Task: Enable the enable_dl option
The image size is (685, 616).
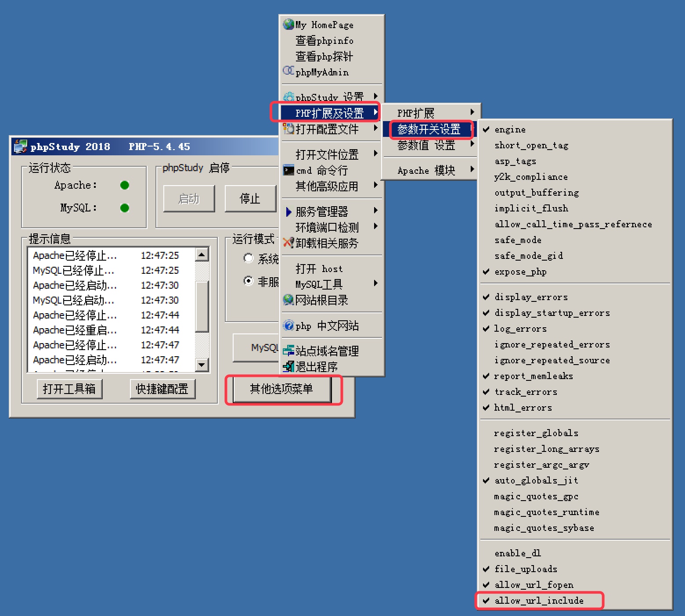Action: (575, 553)
